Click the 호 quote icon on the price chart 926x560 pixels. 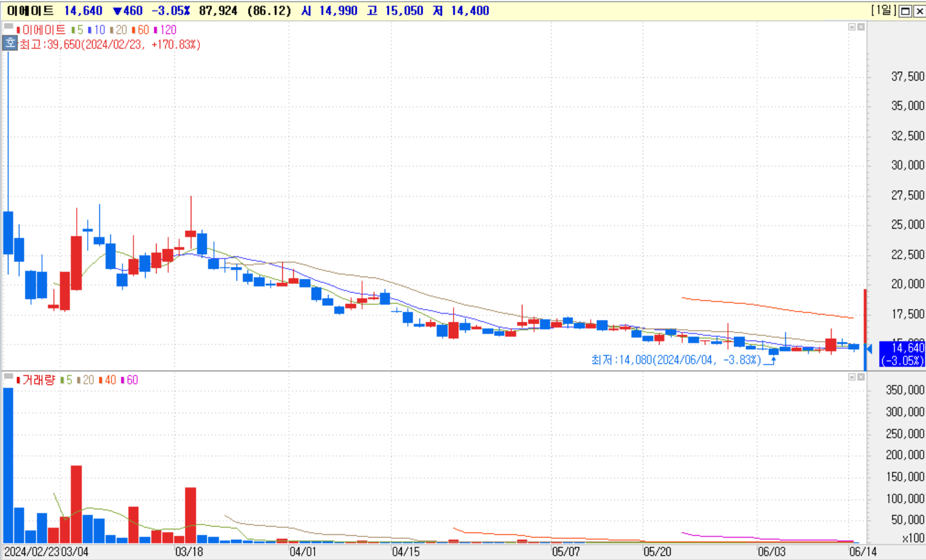point(10,43)
